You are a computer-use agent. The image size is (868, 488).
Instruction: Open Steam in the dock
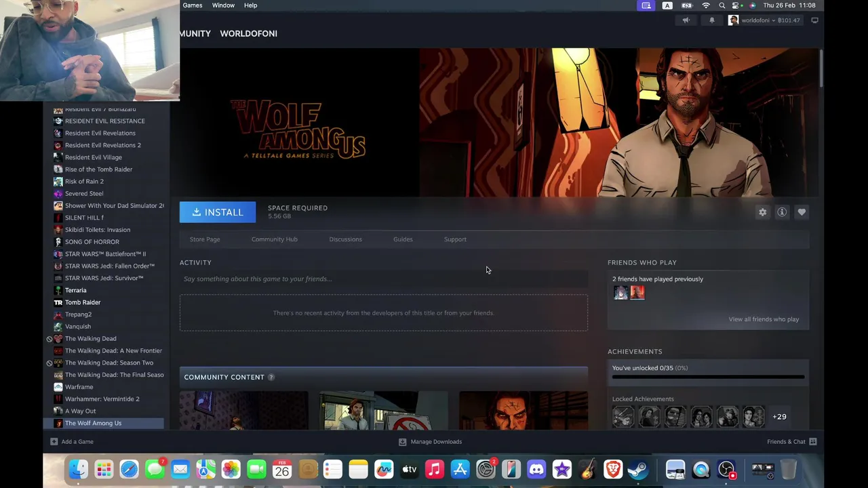click(x=638, y=469)
